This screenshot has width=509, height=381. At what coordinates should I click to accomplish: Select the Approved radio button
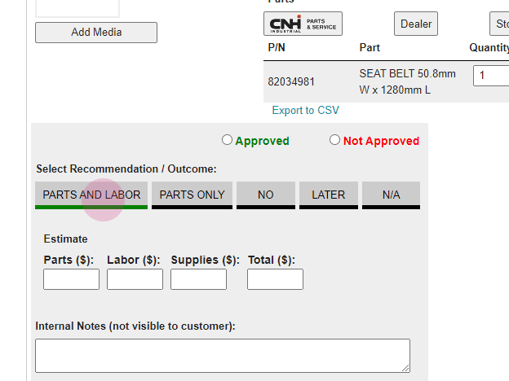227,140
